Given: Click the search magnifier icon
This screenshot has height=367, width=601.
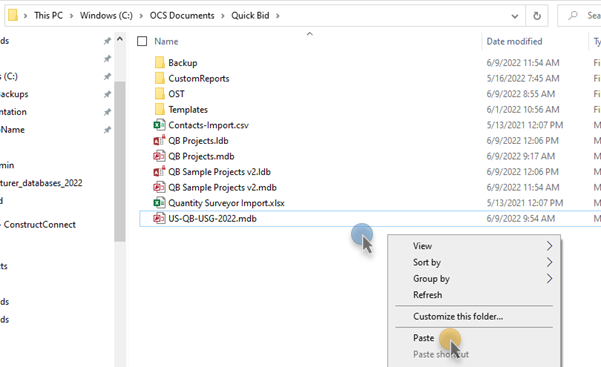Looking at the screenshot, I should tap(573, 15).
